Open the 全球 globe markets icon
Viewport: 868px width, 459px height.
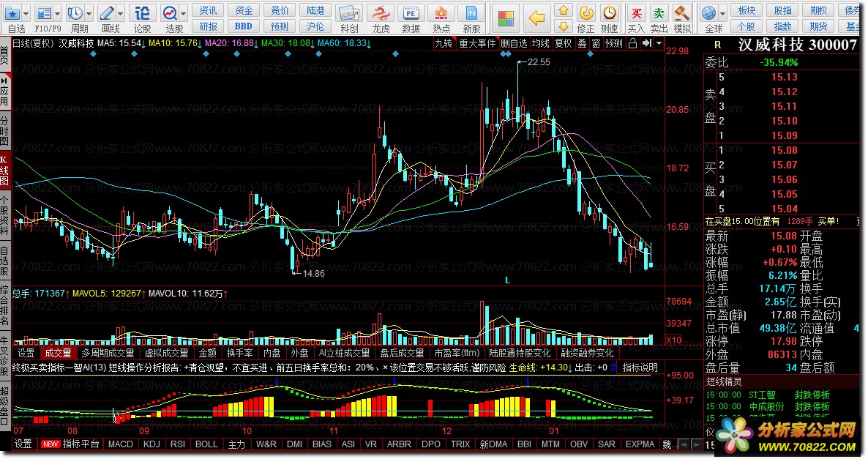[708, 13]
